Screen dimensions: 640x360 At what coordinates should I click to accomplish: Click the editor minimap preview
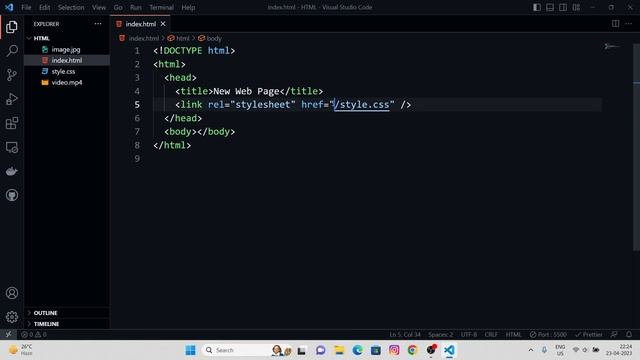pyautogui.click(x=612, y=47)
